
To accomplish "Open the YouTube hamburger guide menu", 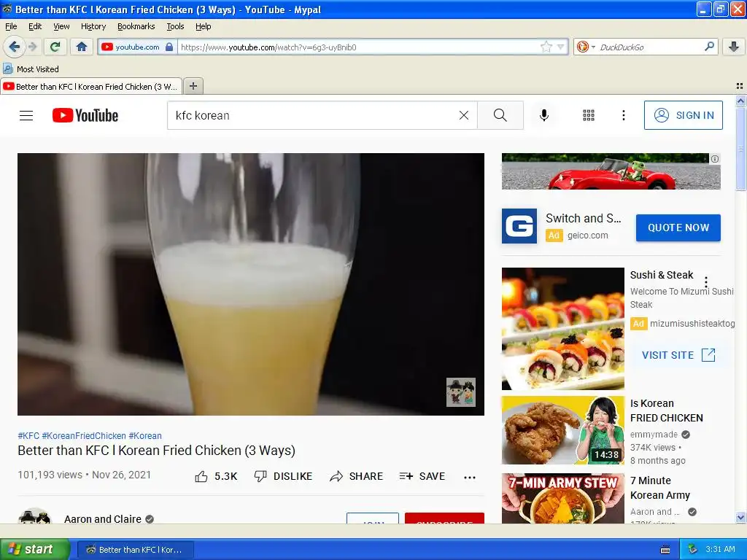I will coord(26,115).
